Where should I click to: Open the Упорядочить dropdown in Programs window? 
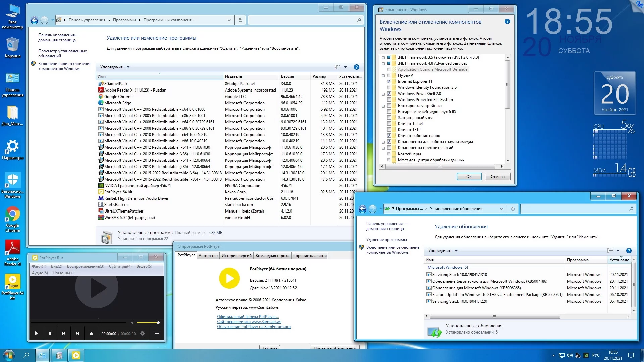tap(115, 67)
